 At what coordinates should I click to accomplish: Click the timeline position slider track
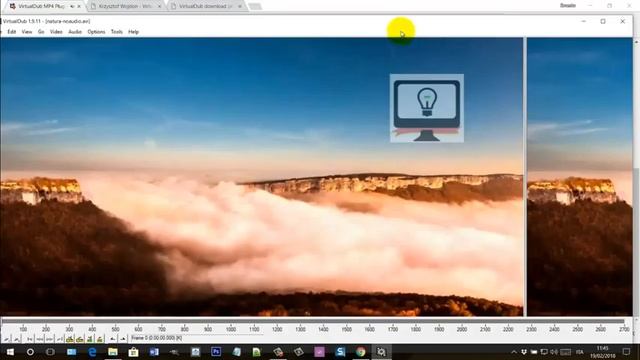click(314, 322)
